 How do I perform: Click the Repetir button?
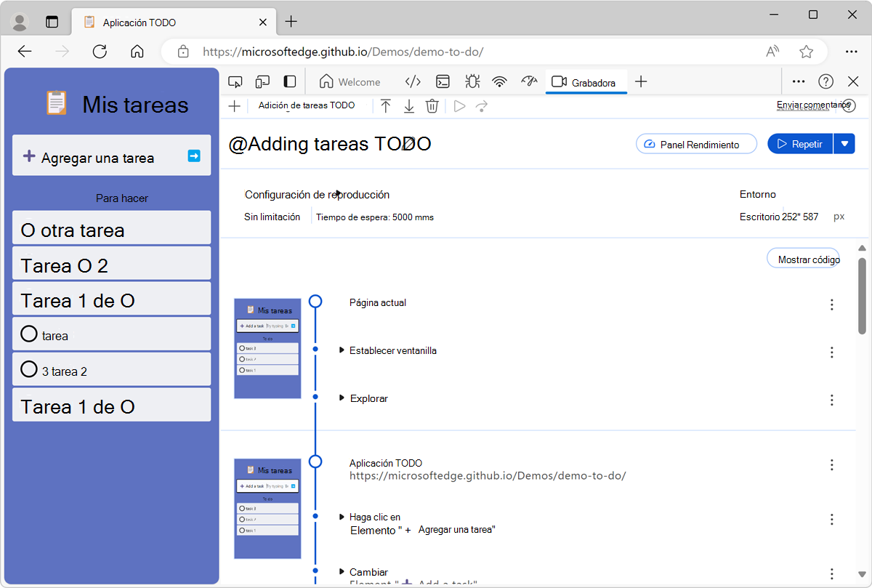[x=800, y=144]
